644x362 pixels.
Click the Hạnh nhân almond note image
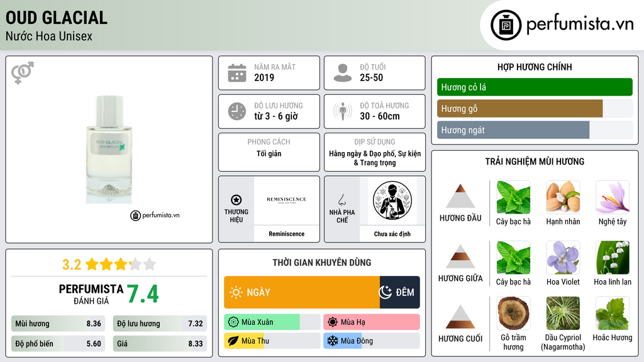[x=563, y=197]
